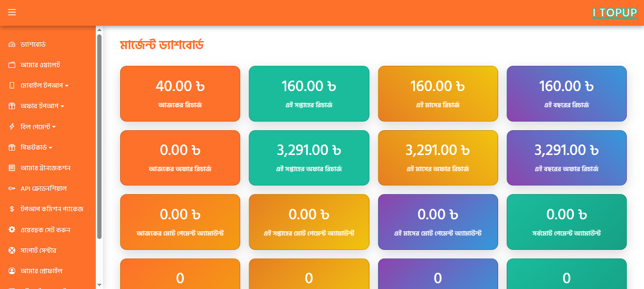Click the wallet icon in sidebar
This screenshot has height=289, width=644.
pos(12,65)
